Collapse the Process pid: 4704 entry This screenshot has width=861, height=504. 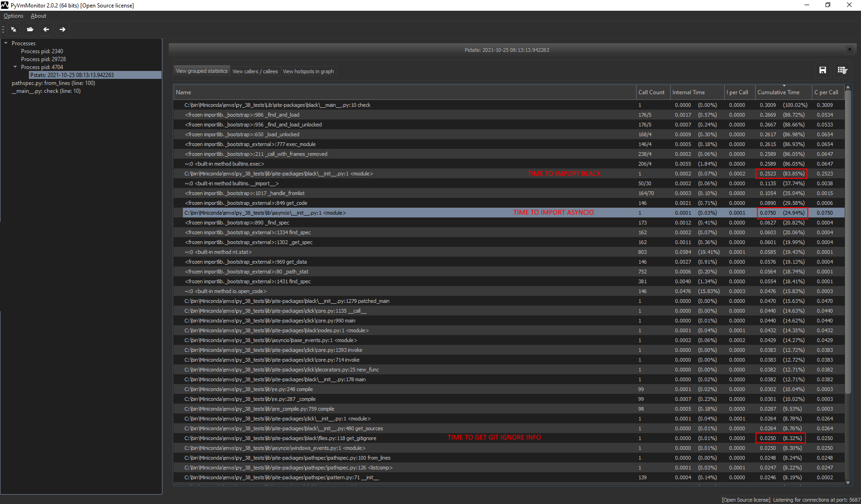click(15, 67)
